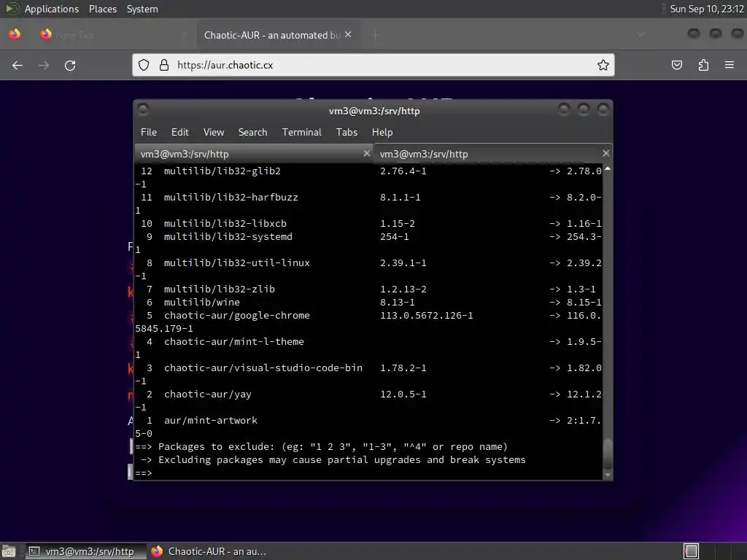
Task: Open the System panel menu
Action: (142, 9)
